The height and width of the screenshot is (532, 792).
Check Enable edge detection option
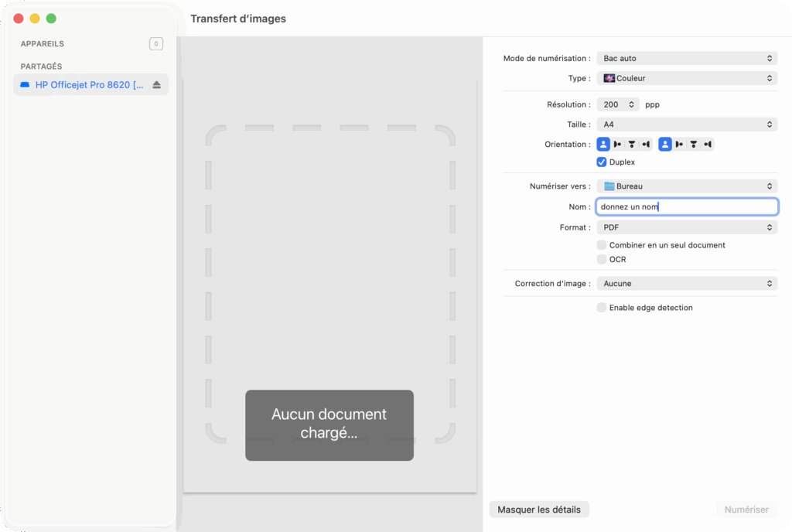pyautogui.click(x=602, y=308)
